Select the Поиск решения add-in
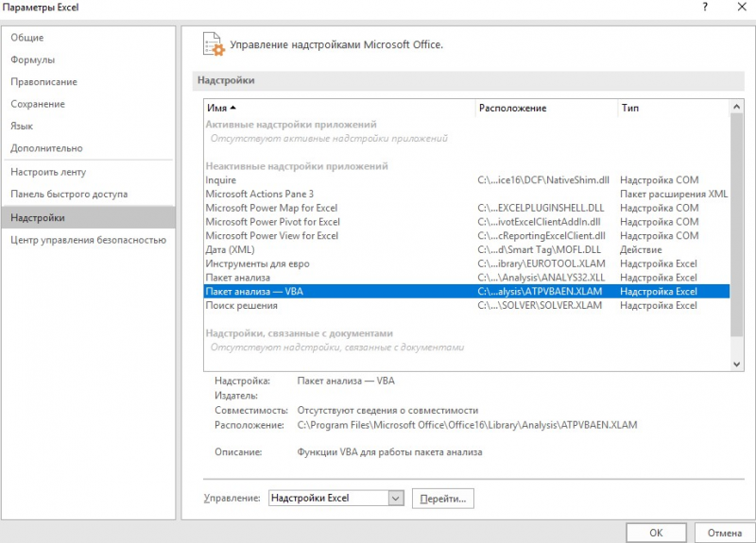Viewport: 756px width, 543px height. pyautogui.click(x=467, y=305)
